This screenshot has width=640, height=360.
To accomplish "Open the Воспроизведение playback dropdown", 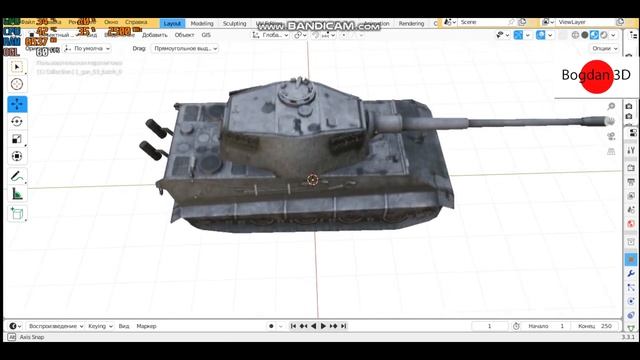I will pos(56,326).
